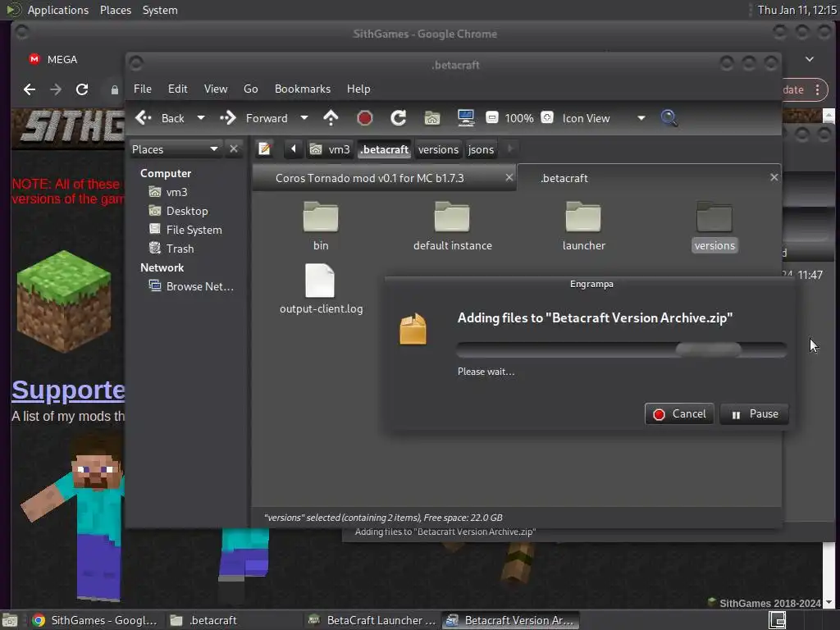Open the Forward history dropdown arrow
840x630 pixels.
[x=304, y=118]
